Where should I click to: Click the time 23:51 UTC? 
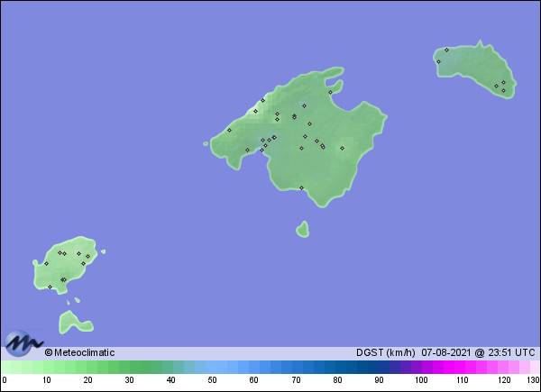[511, 352]
